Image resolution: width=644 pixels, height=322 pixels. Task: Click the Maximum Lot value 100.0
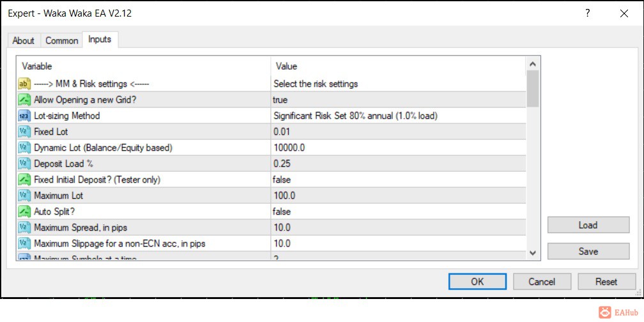tap(284, 195)
